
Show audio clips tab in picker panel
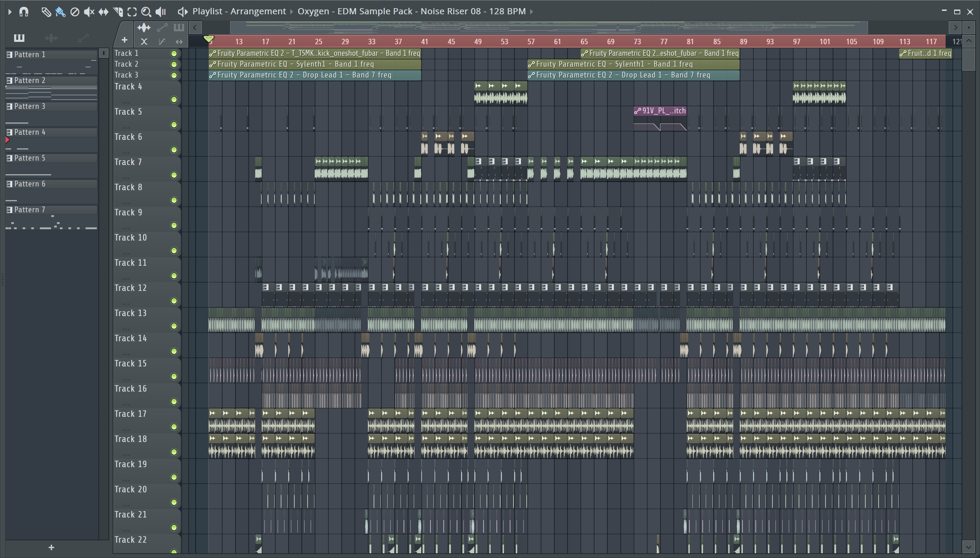click(x=51, y=37)
